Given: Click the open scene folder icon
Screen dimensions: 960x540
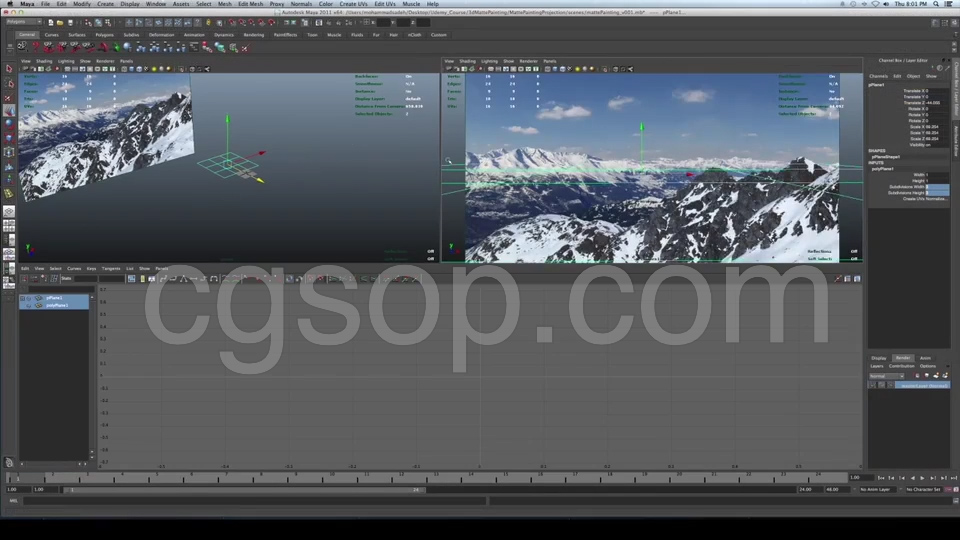Looking at the screenshot, I should 60,23.
